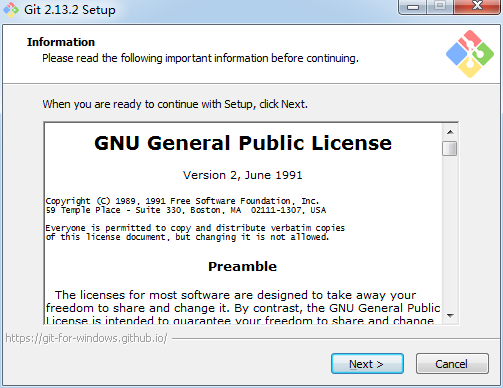Click the "When you are ready to continue" text

tap(175, 104)
